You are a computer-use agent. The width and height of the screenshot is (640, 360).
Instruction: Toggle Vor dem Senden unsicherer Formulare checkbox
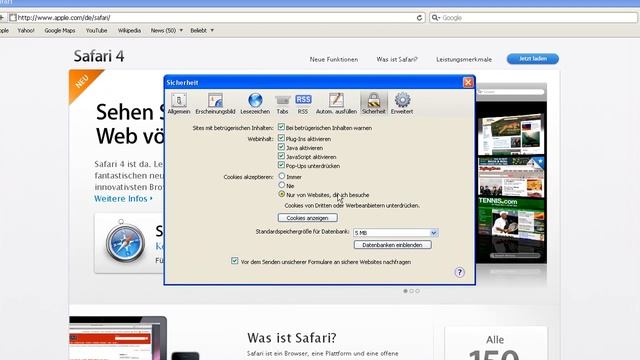(234, 261)
